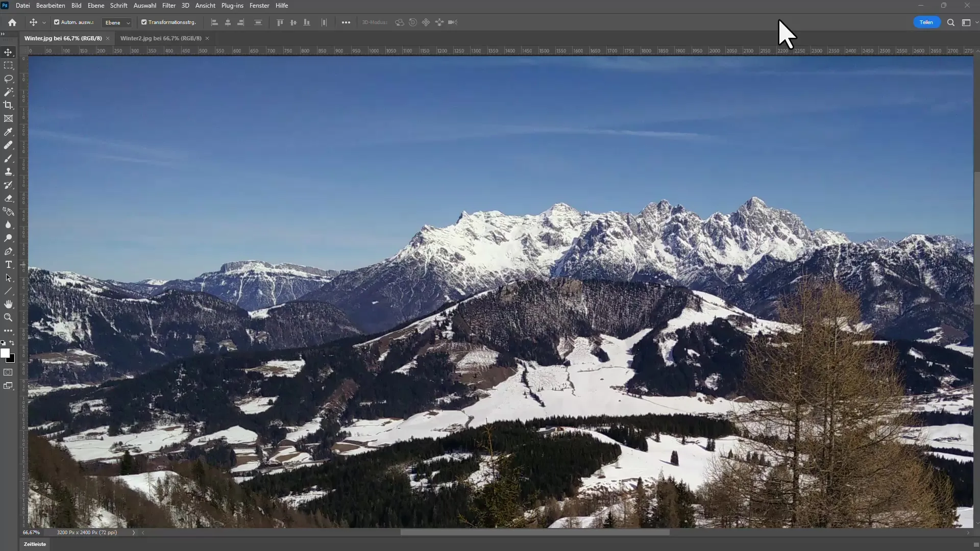Select the Brush tool
This screenshot has height=551, width=980.
tap(8, 158)
